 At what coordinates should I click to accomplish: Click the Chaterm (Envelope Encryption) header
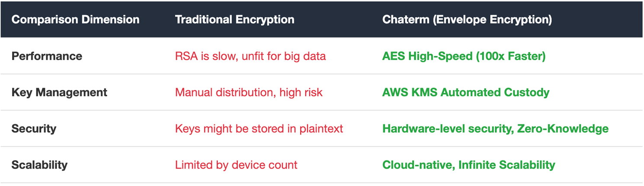tap(467, 20)
